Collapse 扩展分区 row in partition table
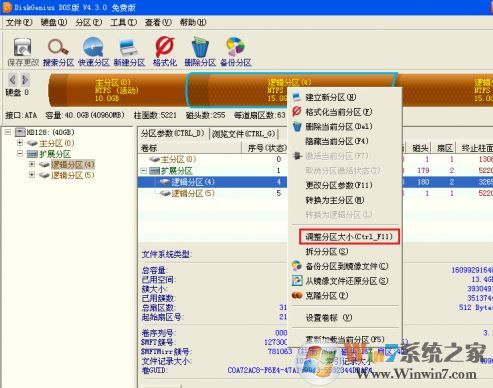Screen dimensions: 493x388 point(144,171)
